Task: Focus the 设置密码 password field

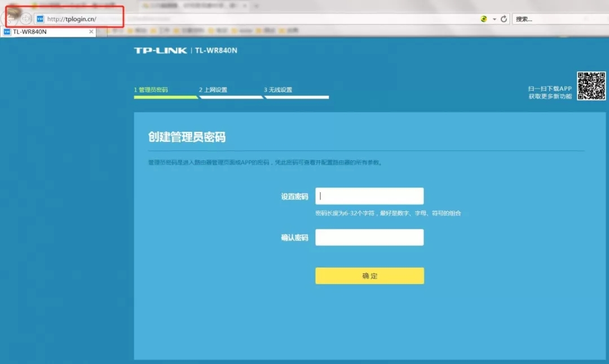Action: click(x=369, y=196)
